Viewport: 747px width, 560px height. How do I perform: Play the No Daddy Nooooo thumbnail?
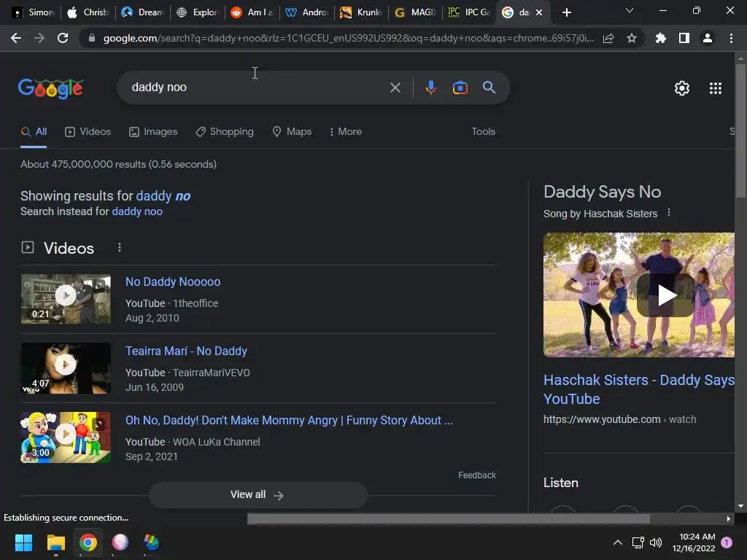66,299
